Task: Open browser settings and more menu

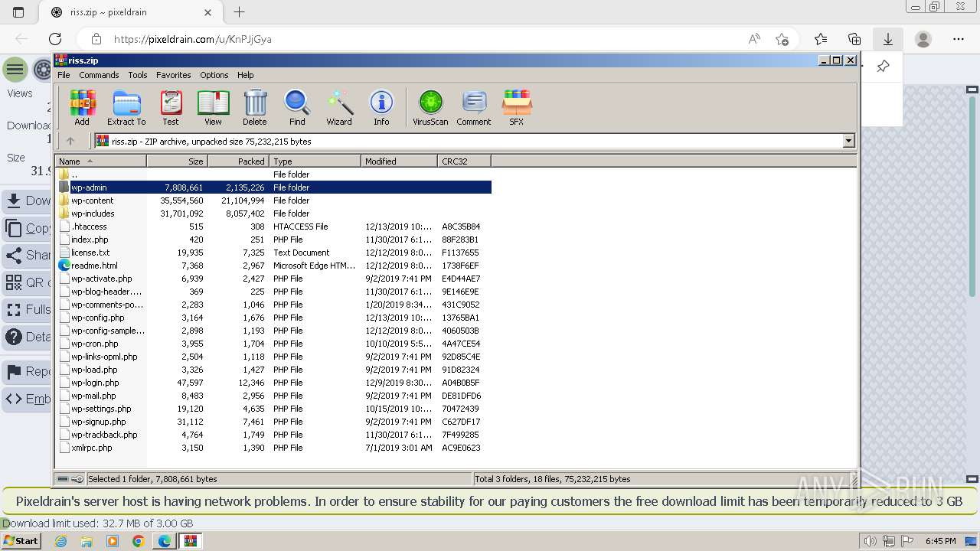Action: click(959, 39)
